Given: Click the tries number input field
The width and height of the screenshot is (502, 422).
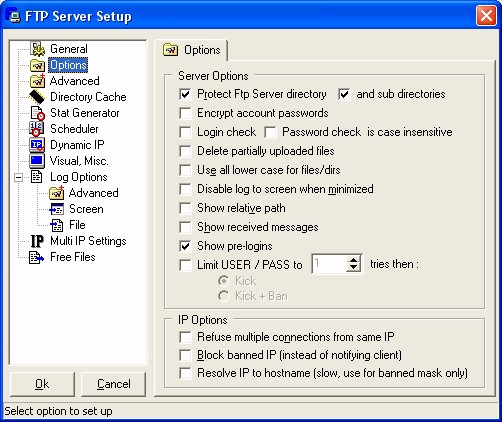Looking at the screenshot, I should [x=329, y=264].
